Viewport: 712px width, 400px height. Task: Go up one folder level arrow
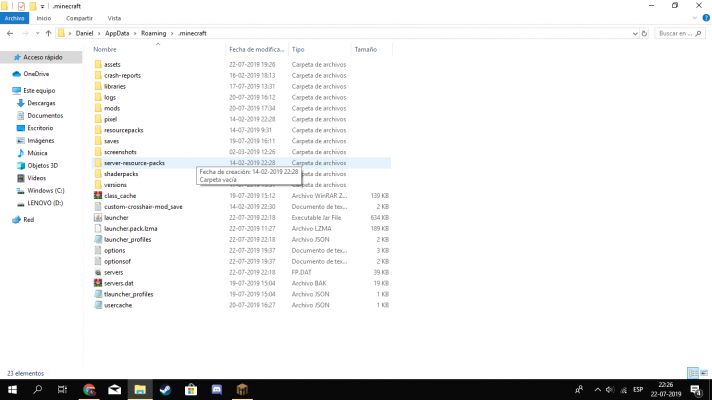[x=49, y=33]
